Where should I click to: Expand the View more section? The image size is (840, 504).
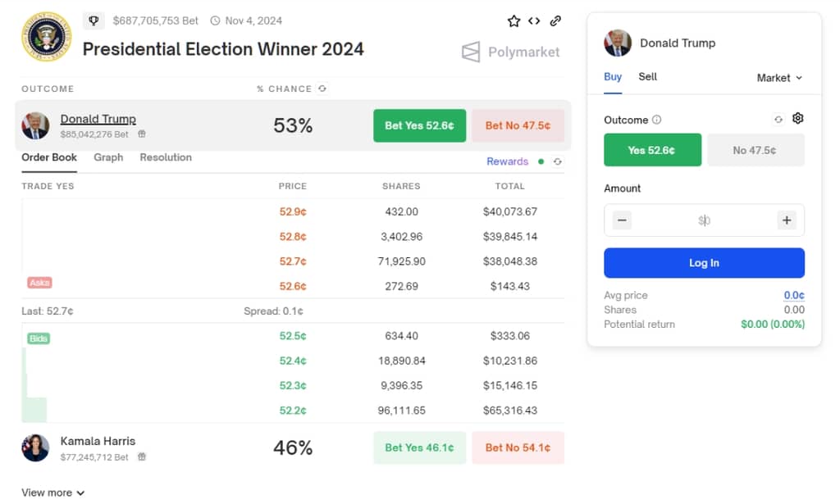52,493
